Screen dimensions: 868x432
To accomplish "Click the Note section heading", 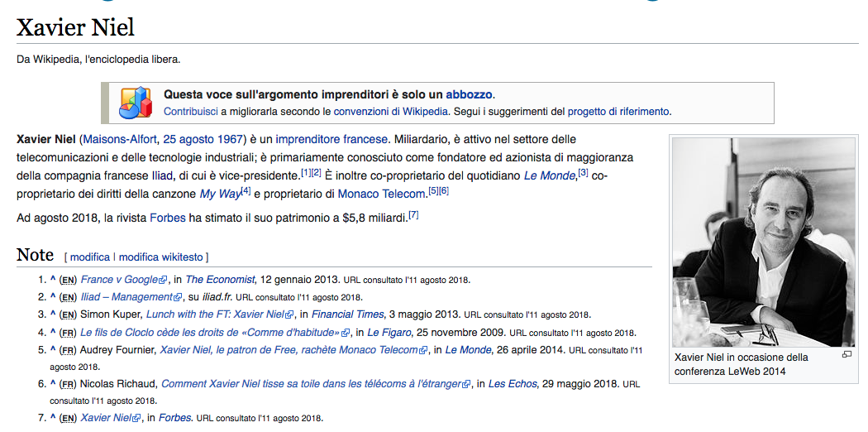I will pos(36,256).
